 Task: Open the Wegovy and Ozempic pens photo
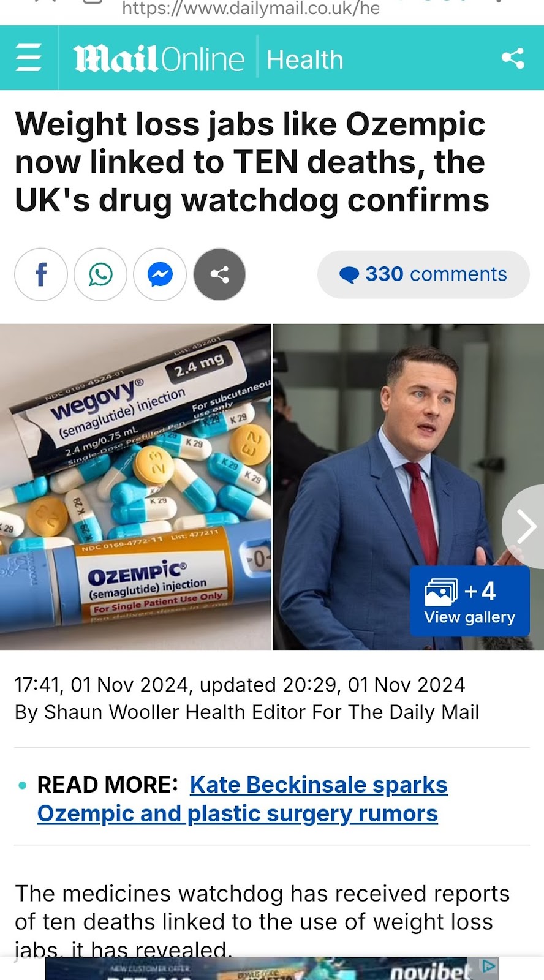[x=135, y=487]
